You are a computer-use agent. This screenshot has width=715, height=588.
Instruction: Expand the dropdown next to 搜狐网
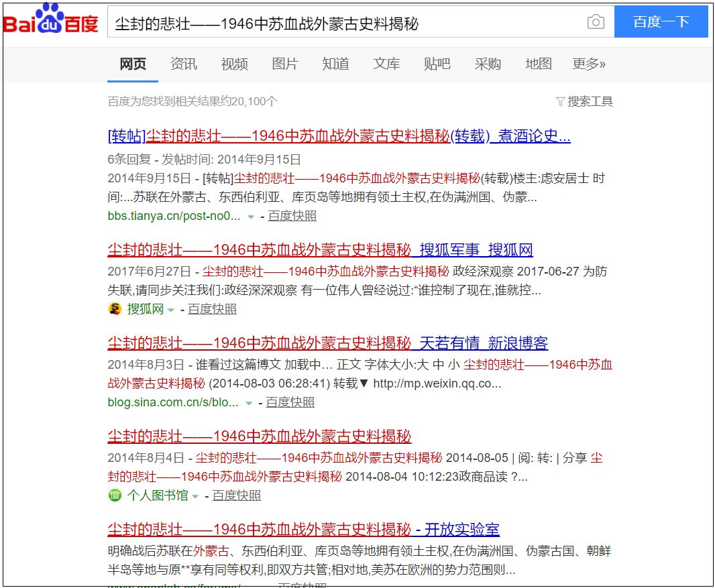[170, 309]
